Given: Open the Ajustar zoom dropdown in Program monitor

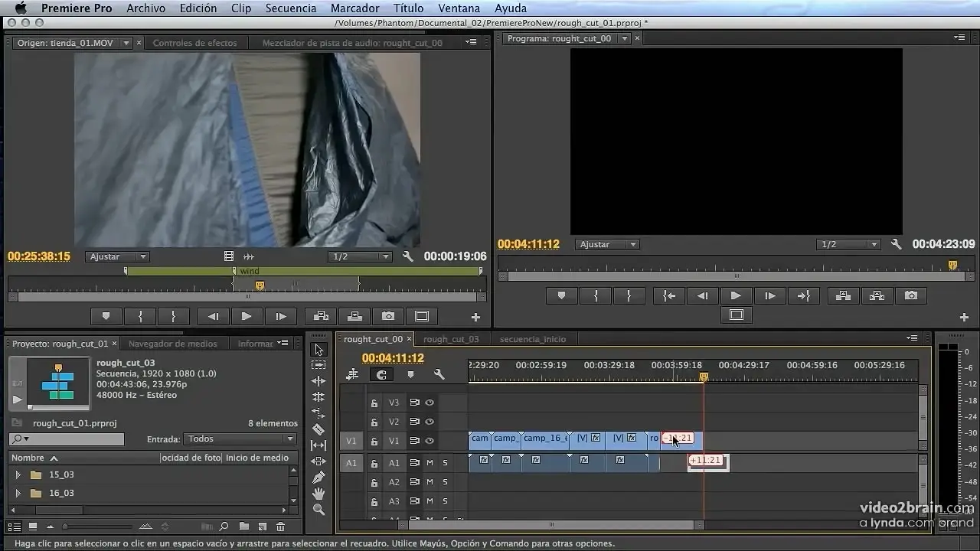Looking at the screenshot, I should click(606, 244).
